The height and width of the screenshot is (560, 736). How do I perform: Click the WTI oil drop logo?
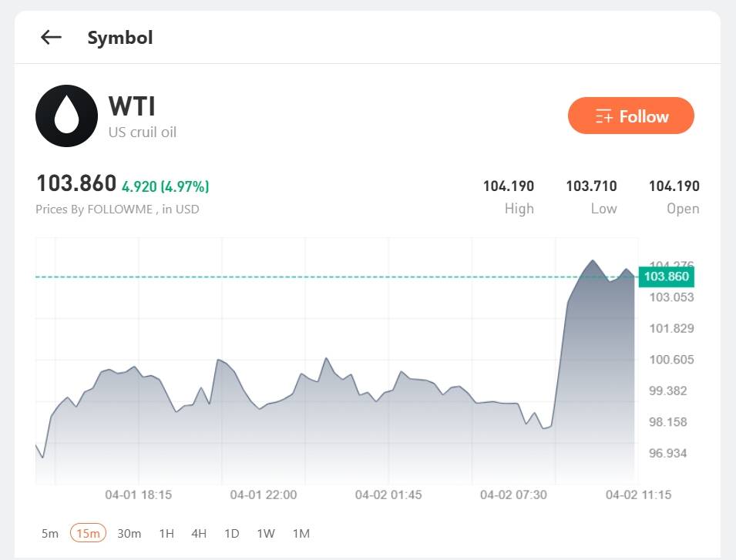pos(66,116)
